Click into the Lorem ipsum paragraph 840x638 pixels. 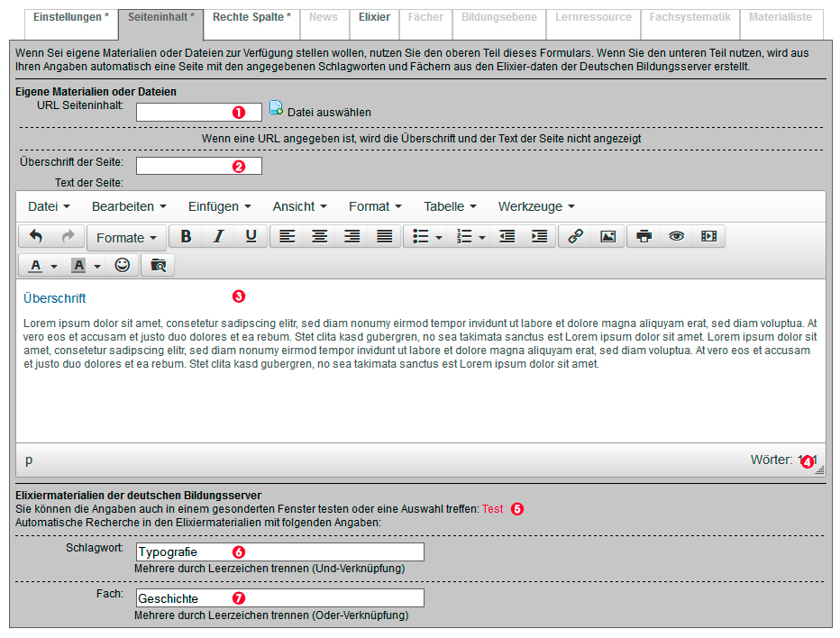pos(420,343)
